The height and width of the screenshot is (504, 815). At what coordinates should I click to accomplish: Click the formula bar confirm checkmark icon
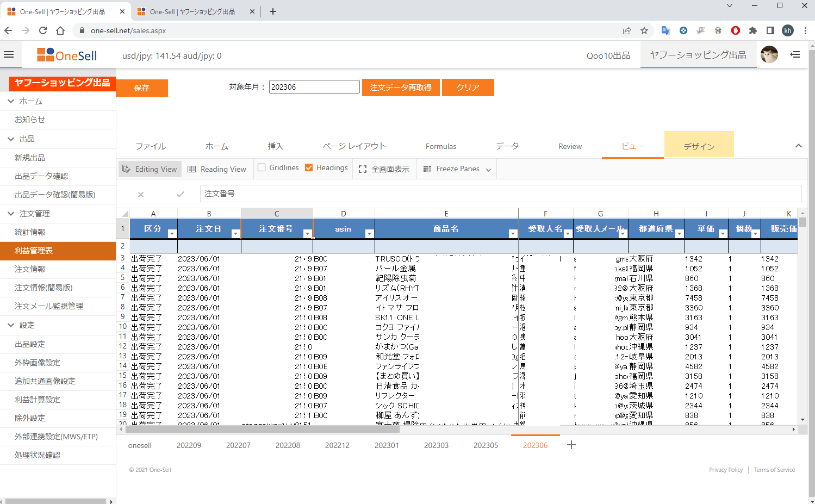point(181,194)
